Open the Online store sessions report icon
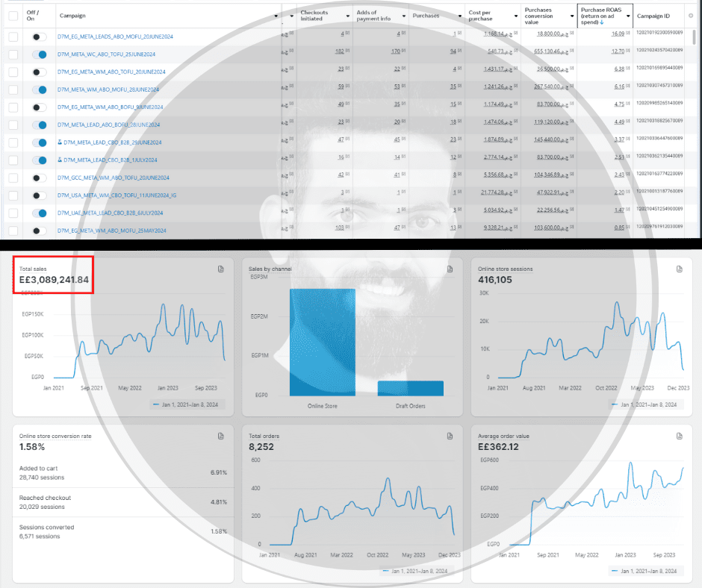Screen dimensions: 702x588 (x=679, y=269)
